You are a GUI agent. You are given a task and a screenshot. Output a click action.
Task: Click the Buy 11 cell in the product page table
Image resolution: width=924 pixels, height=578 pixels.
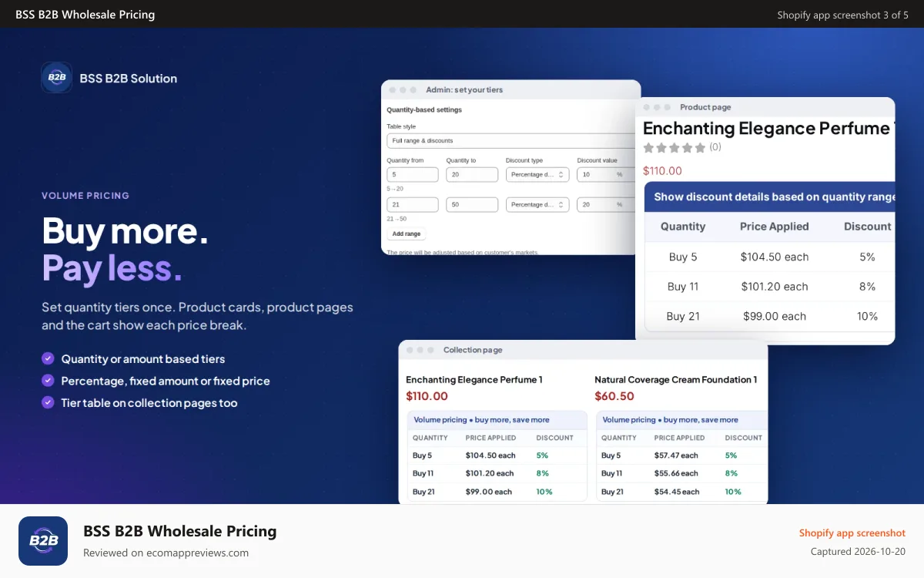[683, 286]
